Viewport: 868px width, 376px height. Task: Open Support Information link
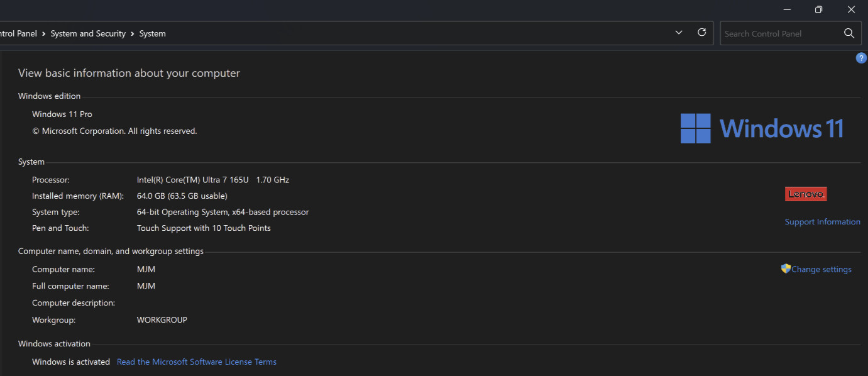click(823, 222)
